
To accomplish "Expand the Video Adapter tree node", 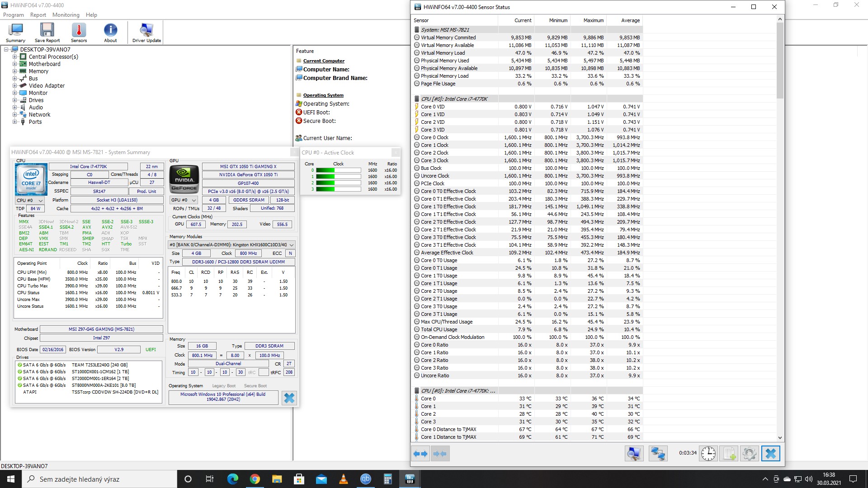I will (x=15, y=86).
